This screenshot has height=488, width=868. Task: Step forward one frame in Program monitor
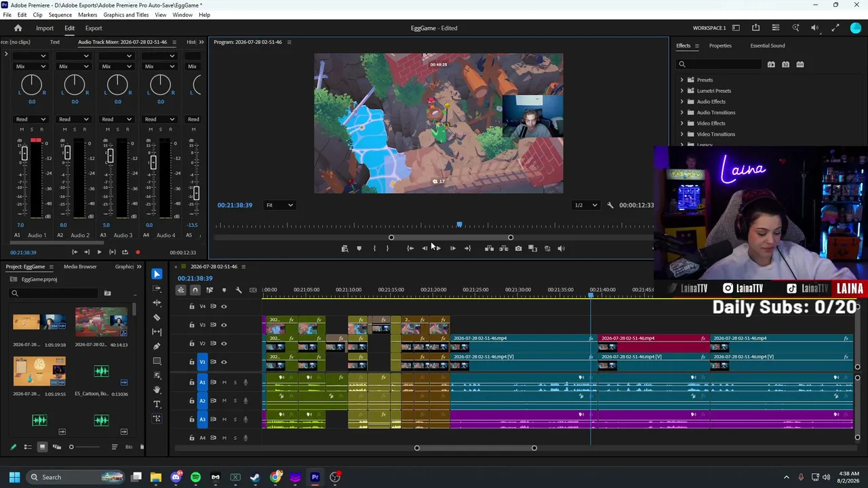[453, 249]
